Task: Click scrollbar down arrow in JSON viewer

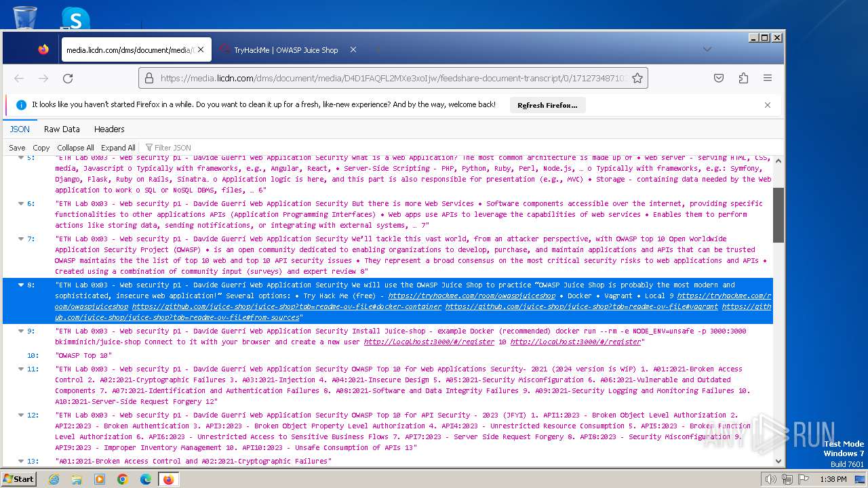Action: tap(778, 461)
